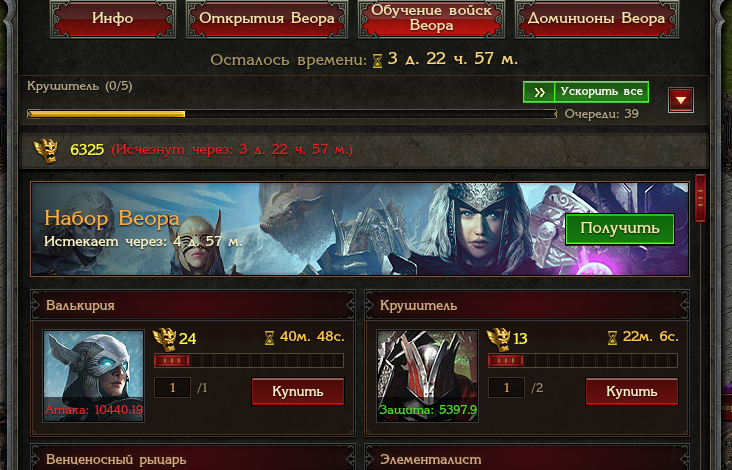Screen dimensions: 732x470
Task: Expand the Элементалист section header
Action: 527,458
